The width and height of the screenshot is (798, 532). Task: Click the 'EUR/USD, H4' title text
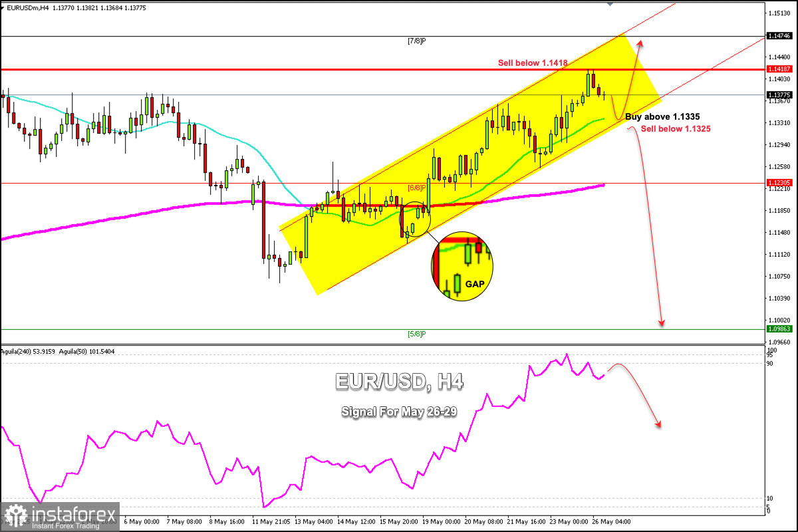[400, 382]
